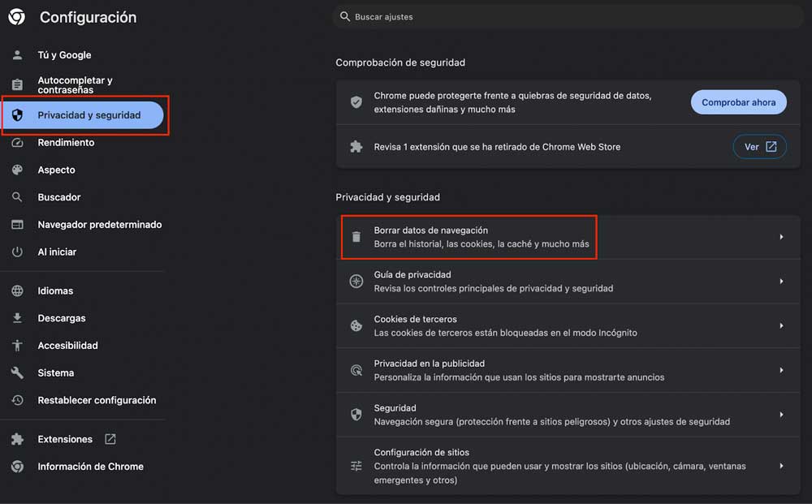Open Rendimiento via its speedometer icon
Viewport: 812px width, 504px height.
17,142
